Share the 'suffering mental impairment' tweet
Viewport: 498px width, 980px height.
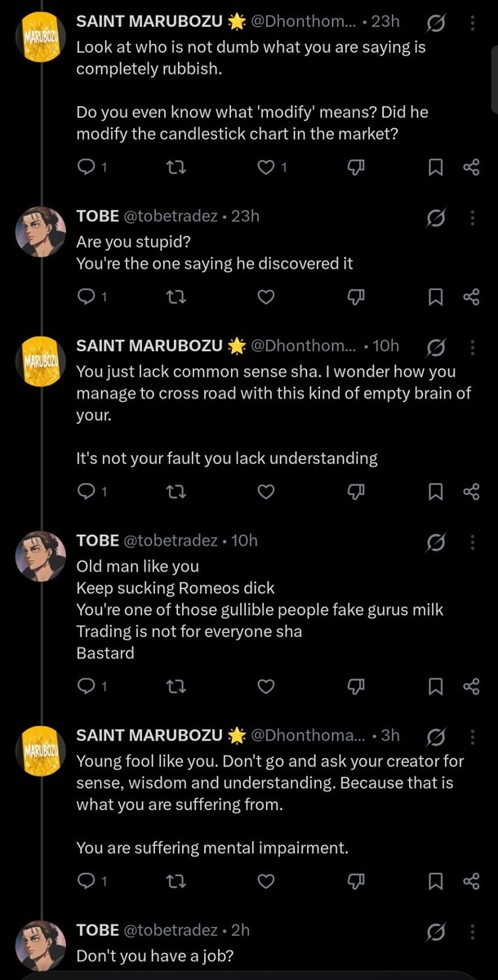(x=471, y=881)
